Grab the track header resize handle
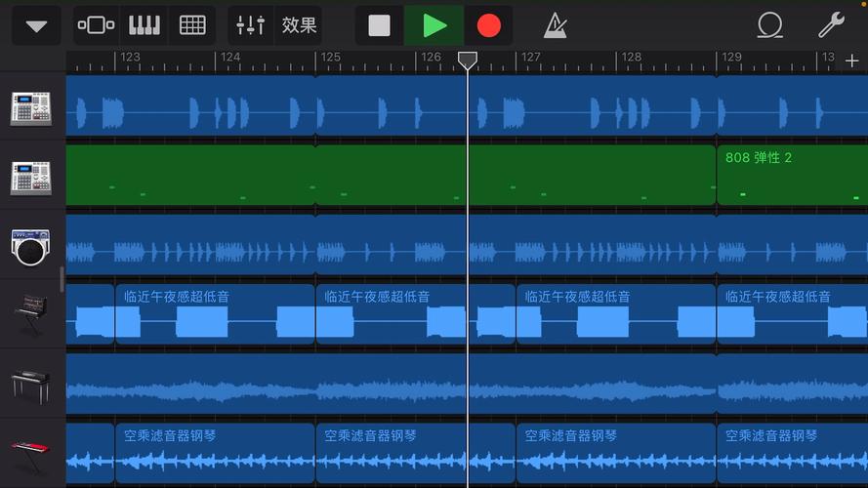 62,279
